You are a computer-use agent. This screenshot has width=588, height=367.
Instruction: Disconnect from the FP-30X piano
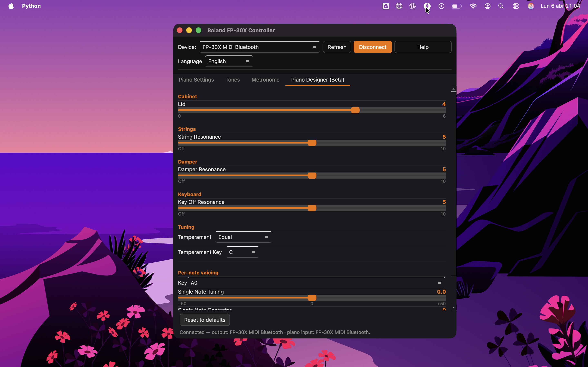tap(372, 47)
